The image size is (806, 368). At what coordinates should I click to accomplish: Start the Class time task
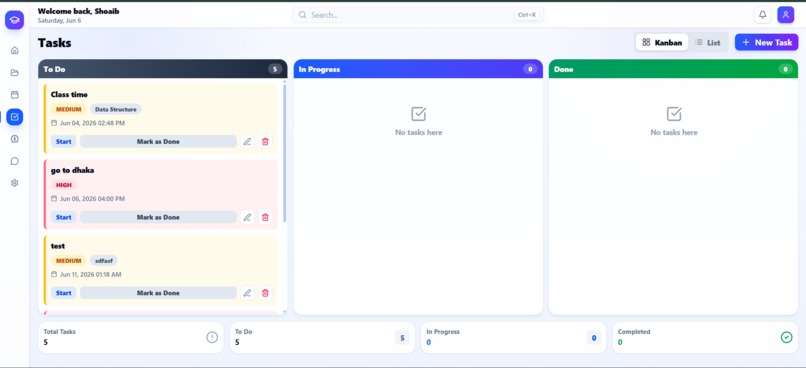pos(64,141)
